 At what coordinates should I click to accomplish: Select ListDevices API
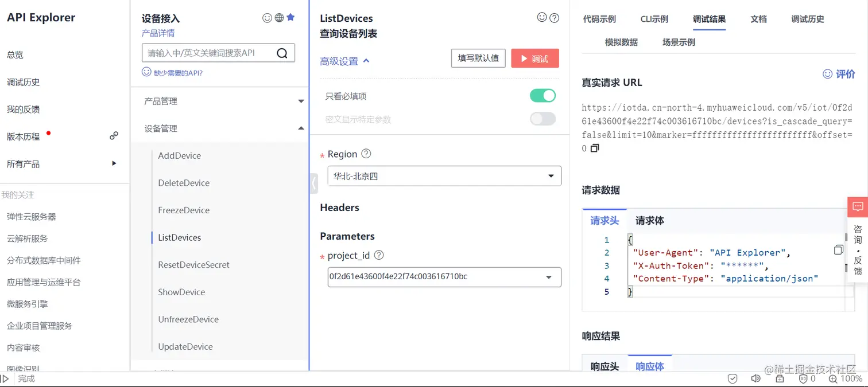[x=179, y=237]
